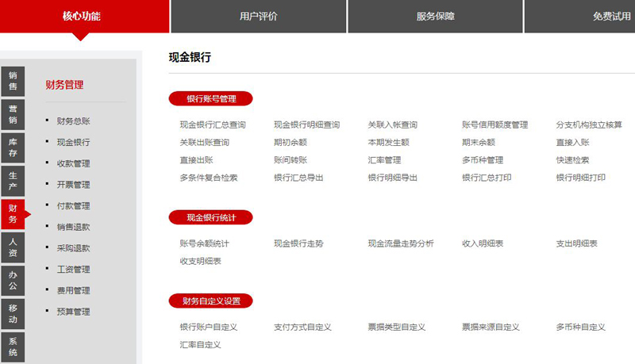Open 财务总账 in 财务管理 list

[x=73, y=121]
